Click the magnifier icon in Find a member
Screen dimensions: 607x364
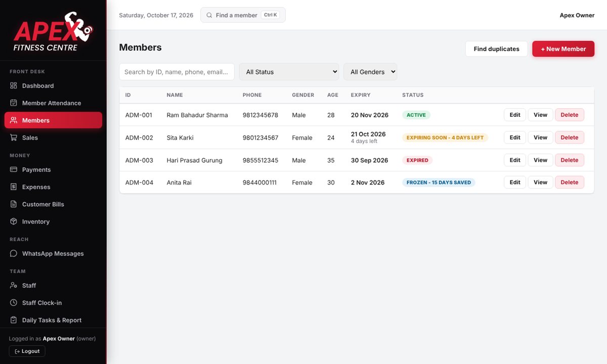point(209,15)
